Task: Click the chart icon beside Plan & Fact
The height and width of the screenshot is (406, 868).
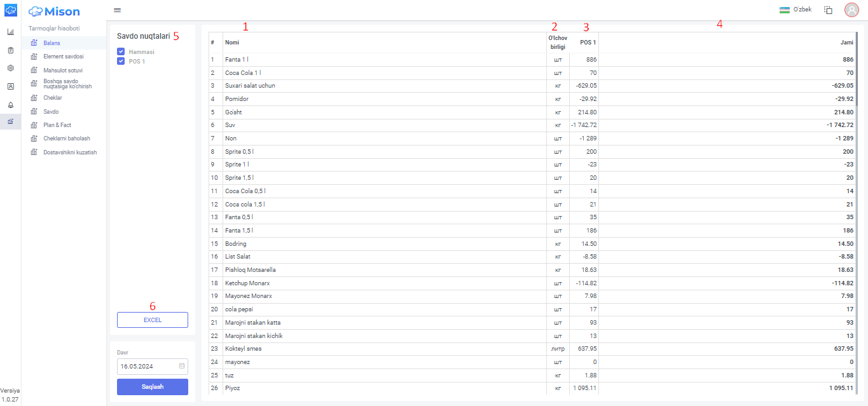Action: [34, 125]
